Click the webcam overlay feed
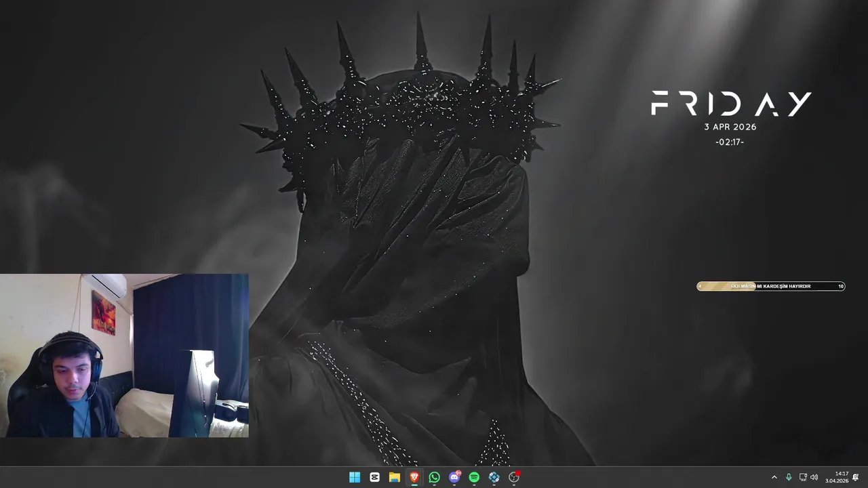868x488 pixels. (124, 355)
